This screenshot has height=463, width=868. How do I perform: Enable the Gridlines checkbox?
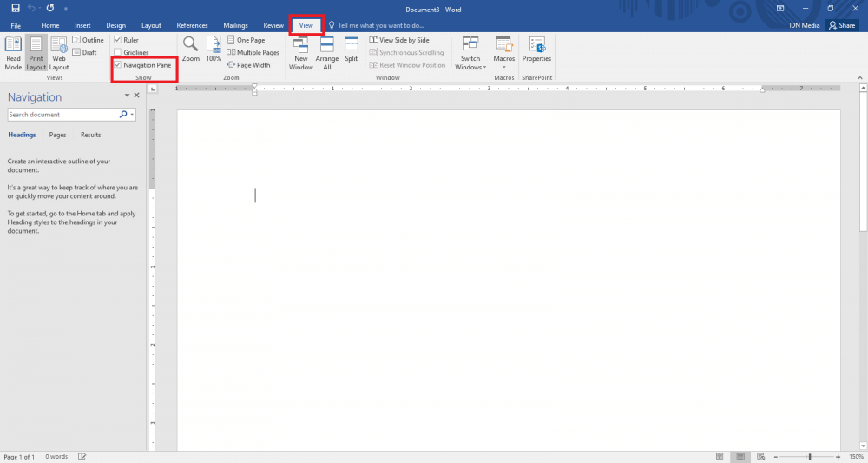(117, 52)
